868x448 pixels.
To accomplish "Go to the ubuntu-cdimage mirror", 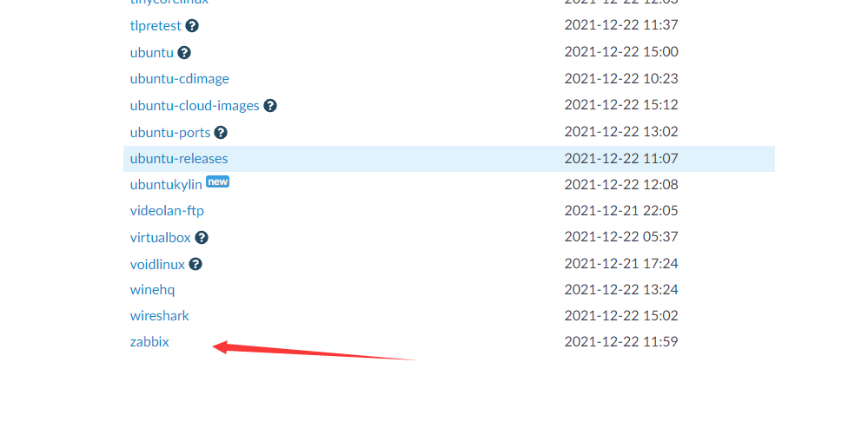I will click(179, 78).
